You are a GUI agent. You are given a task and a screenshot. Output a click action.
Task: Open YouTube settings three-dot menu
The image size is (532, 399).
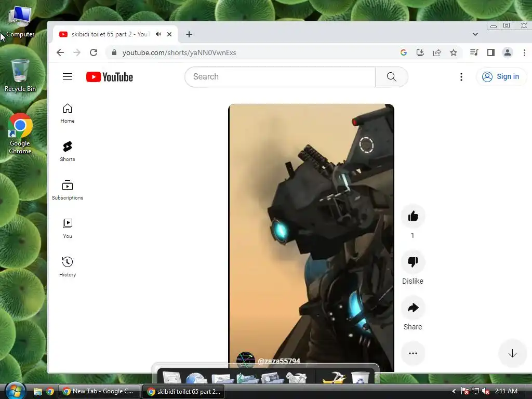[461, 77]
